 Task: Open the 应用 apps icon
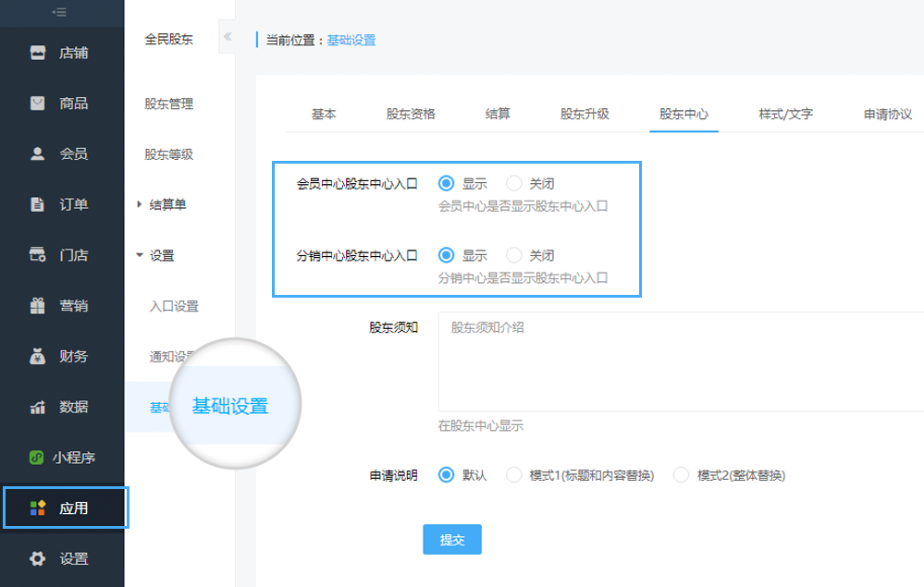click(x=38, y=508)
